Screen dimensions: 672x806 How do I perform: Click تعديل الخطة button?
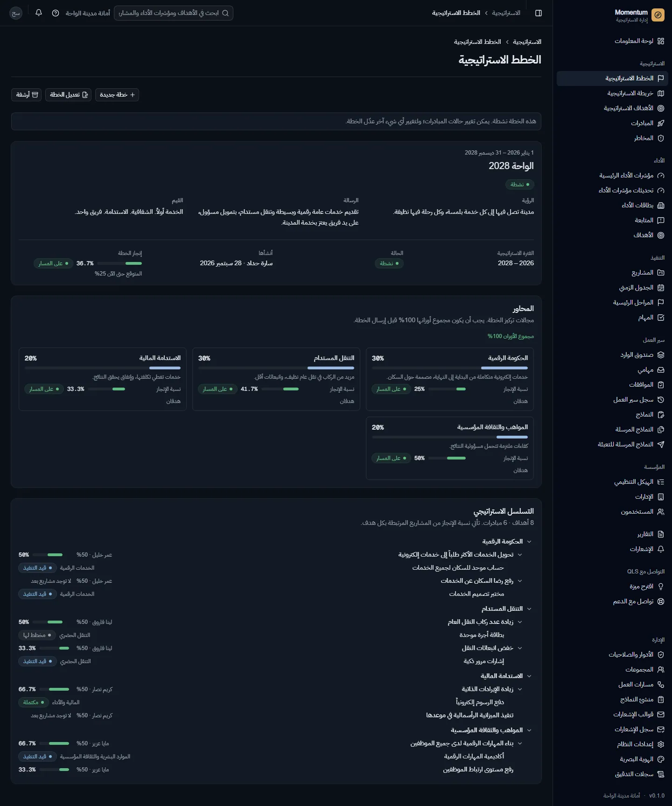coord(68,95)
